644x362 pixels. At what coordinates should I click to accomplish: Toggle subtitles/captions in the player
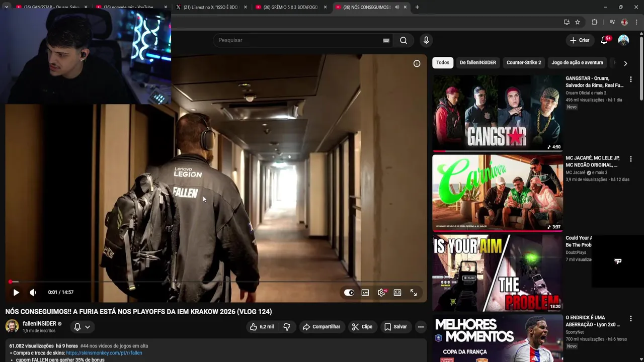(x=365, y=293)
